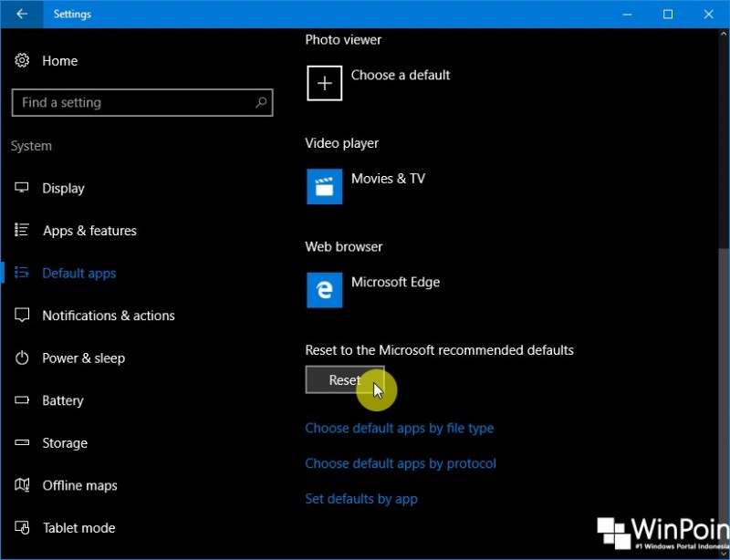Open Offline maps settings
Image resolution: width=730 pixels, height=560 pixels.
pos(80,485)
